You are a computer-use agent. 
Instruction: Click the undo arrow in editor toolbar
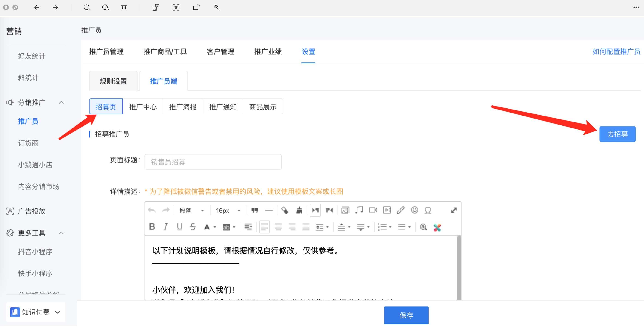(152, 210)
